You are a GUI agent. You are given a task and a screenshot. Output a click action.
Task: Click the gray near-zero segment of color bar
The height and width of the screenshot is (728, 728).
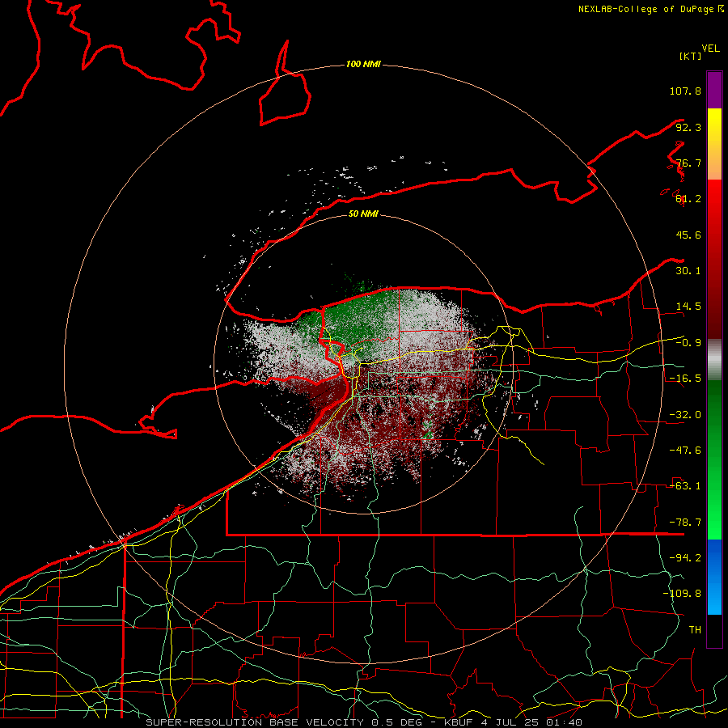point(714,360)
